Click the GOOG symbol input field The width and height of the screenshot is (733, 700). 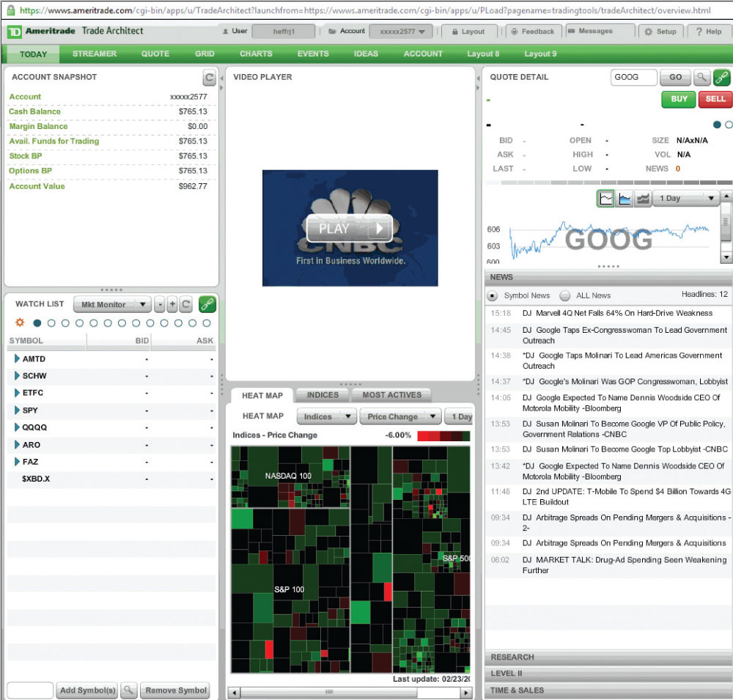(x=633, y=77)
